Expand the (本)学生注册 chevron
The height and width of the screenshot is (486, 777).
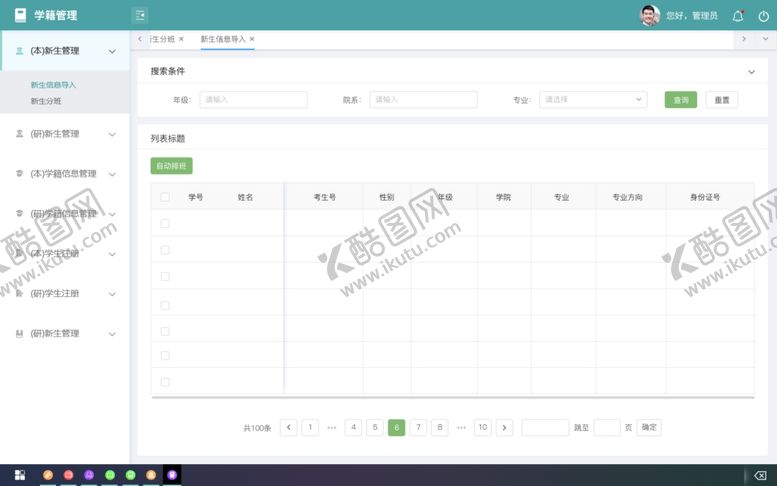pos(112,254)
